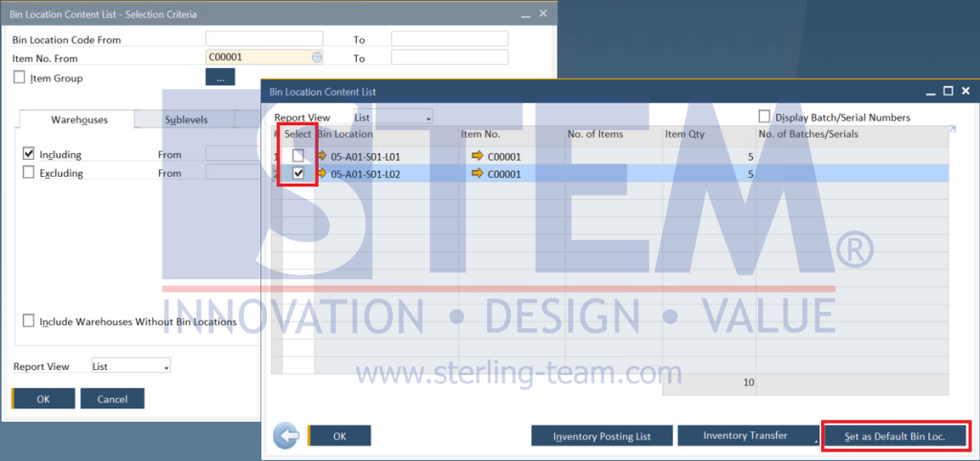Click the round blue back arrow icon
The width and height of the screenshot is (980, 461).
point(286,436)
